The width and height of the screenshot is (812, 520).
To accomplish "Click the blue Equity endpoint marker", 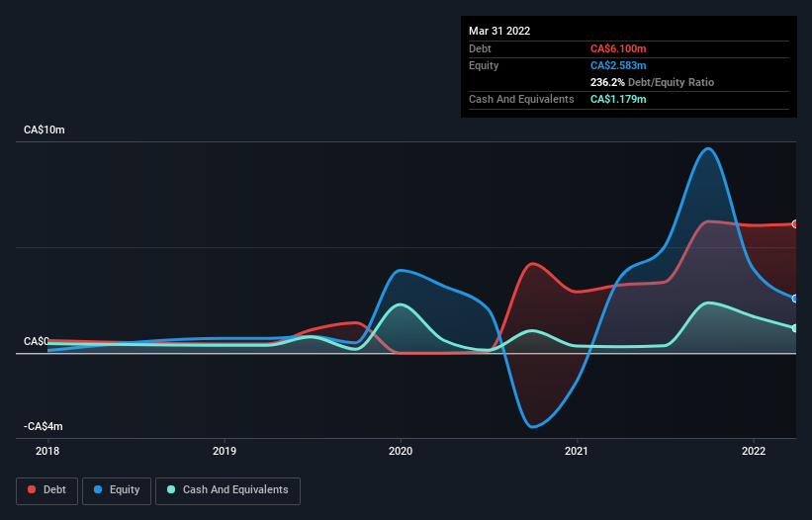I will [x=795, y=299].
